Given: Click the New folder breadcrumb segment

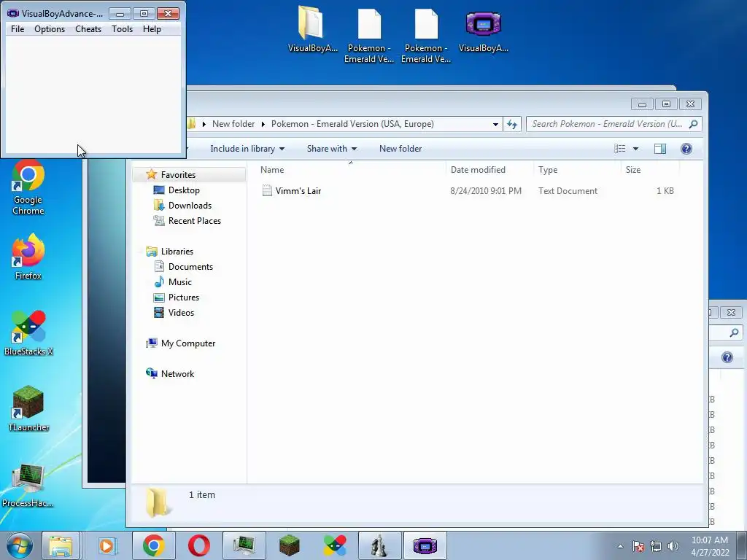Looking at the screenshot, I should [233, 124].
